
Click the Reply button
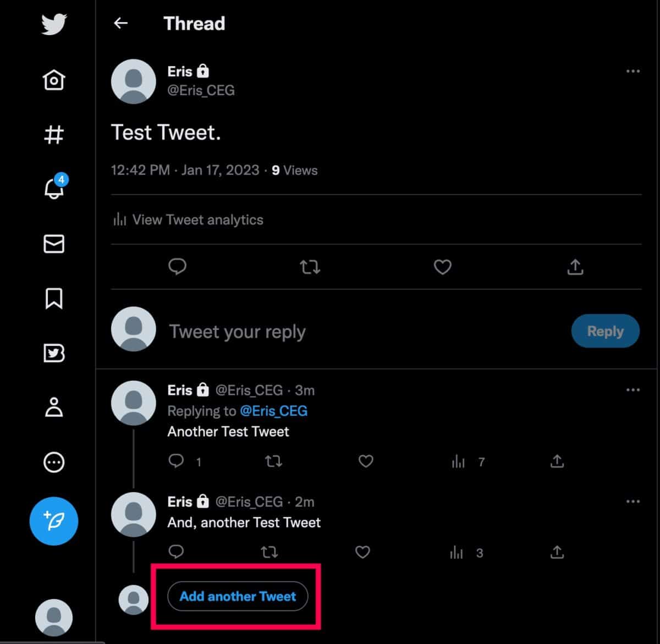pyautogui.click(x=606, y=331)
